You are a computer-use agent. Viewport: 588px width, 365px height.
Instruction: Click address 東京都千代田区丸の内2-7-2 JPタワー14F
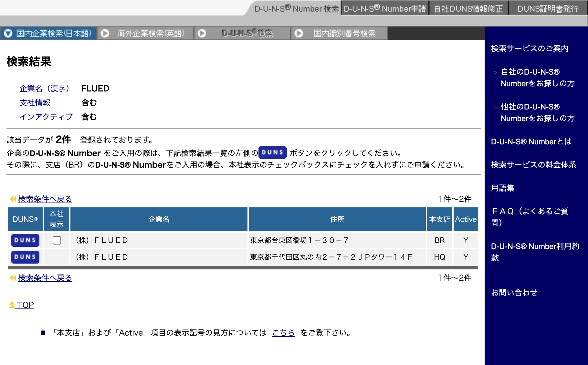[x=331, y=257]
